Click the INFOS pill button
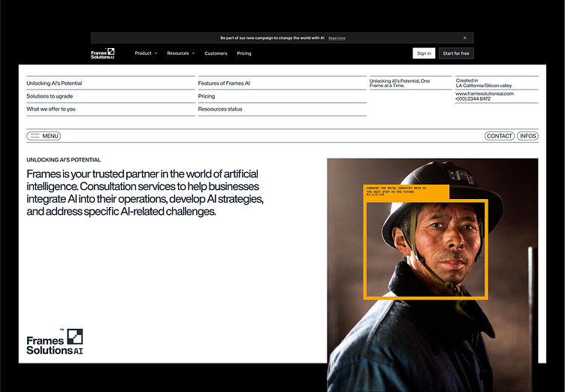Viewport: 565px width, 392px height. [x=528, y=136]
